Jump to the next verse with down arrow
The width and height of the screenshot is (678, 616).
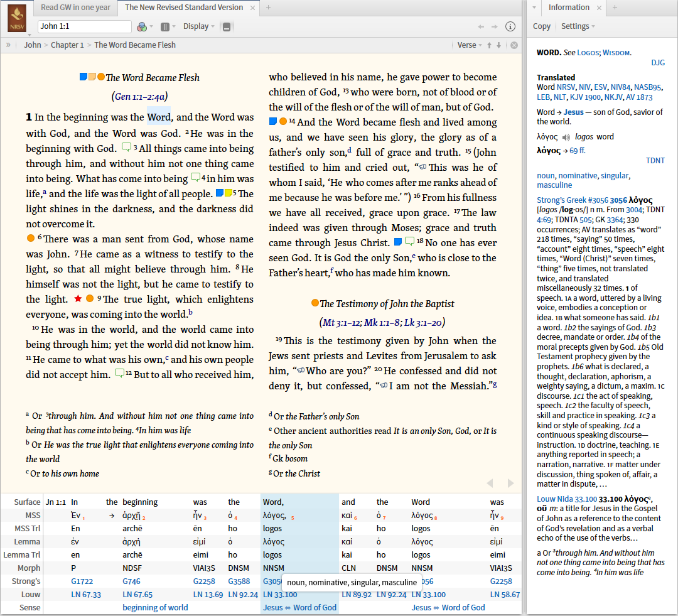(x=499, y=45)
